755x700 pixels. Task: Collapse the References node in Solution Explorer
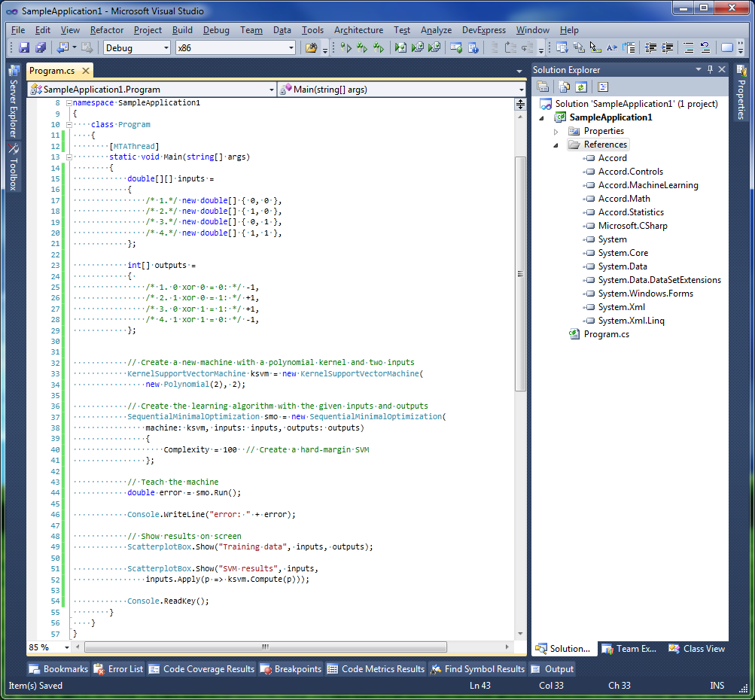click(x=556, y=145)
